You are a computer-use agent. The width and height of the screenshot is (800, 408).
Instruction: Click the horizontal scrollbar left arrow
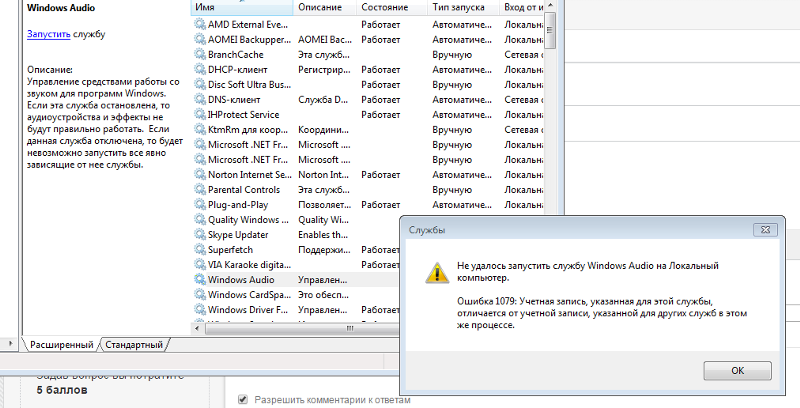pyautogui.click(x=197, y=328)
